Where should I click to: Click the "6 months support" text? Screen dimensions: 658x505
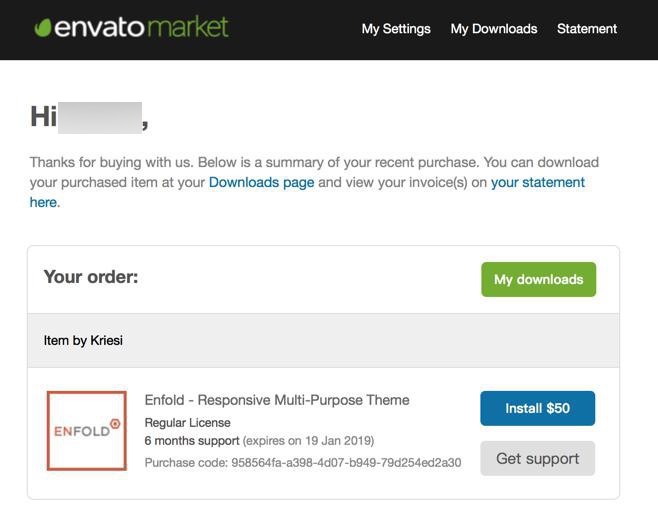[x=192, y=441]
